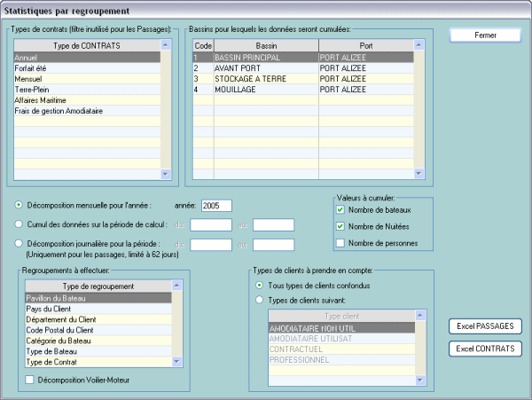Select Affaires Maritime contract type

pos(87,100)
